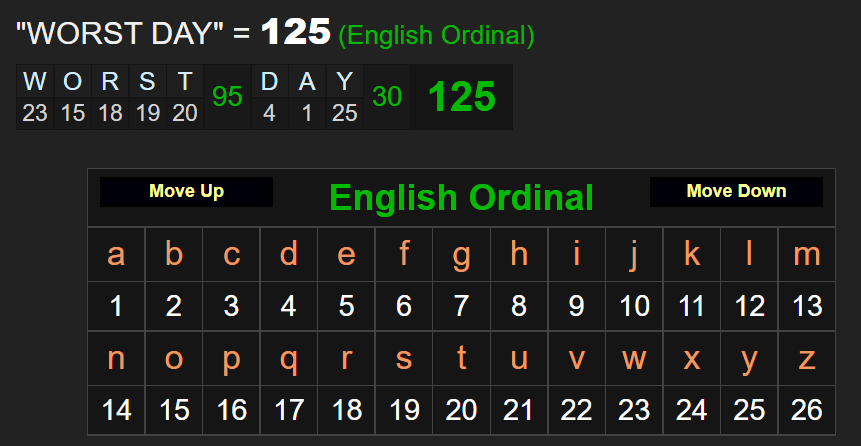
Task: Click the green 30 sum for DAY
Action: 387,97
